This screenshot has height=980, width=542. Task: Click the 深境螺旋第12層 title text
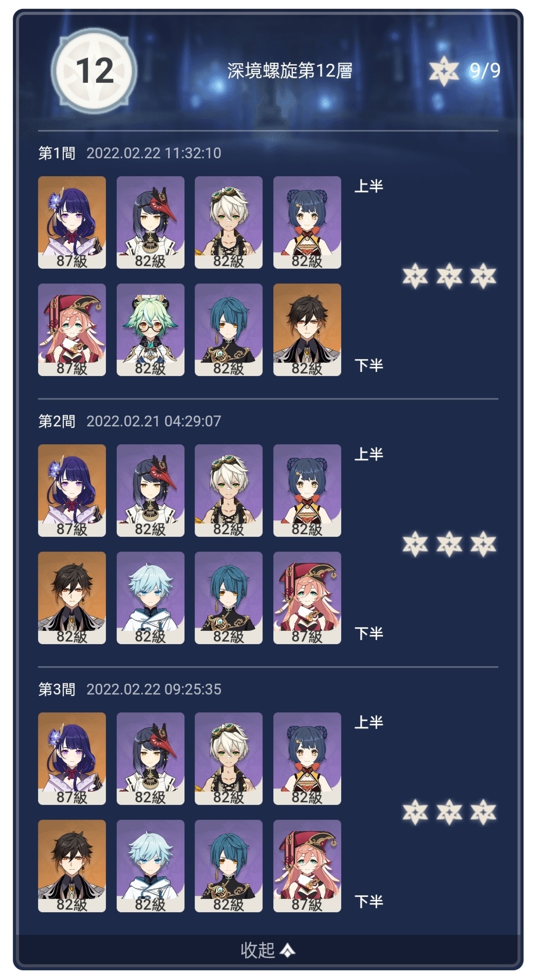click(290, 71)
